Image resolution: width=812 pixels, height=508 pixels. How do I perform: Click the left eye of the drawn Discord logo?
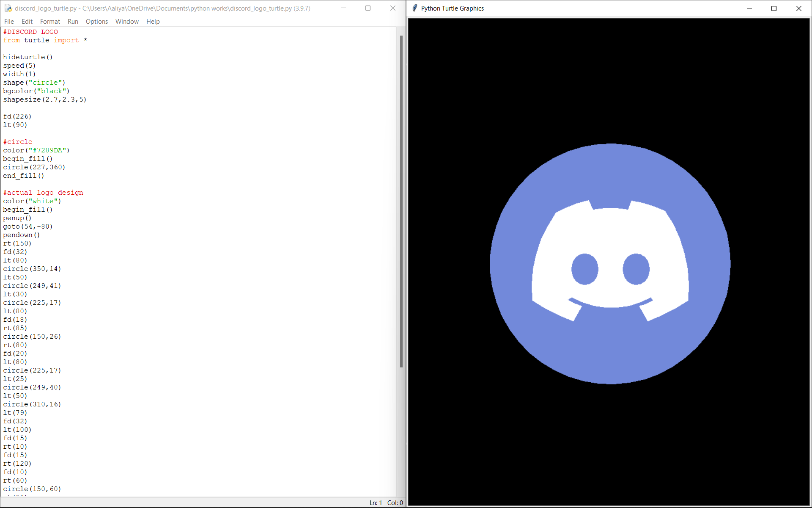click(x=585, y=269)
